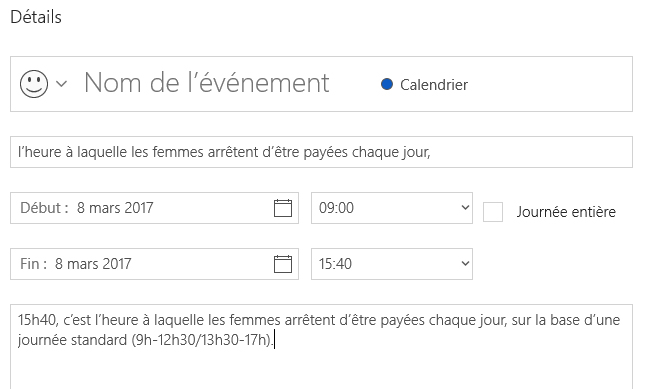
Task: Open the 09:00 start time dropdown
Action: coord(392,208)
